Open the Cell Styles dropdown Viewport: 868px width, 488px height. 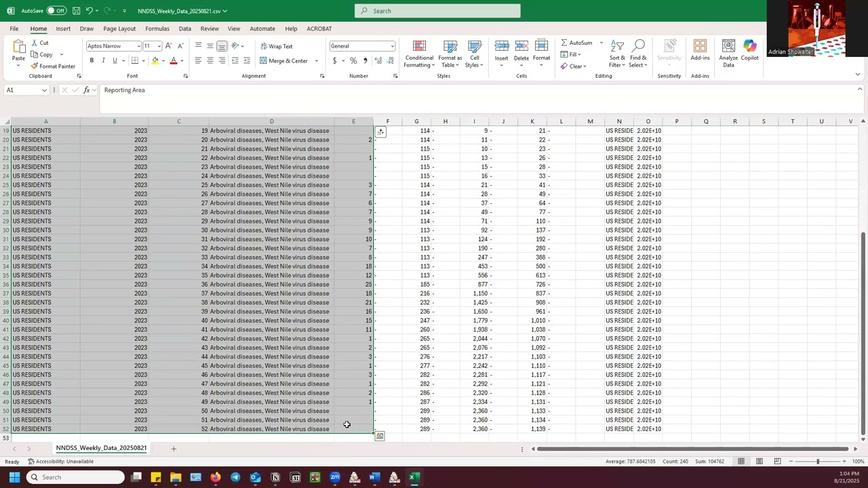tap(475, 54)
